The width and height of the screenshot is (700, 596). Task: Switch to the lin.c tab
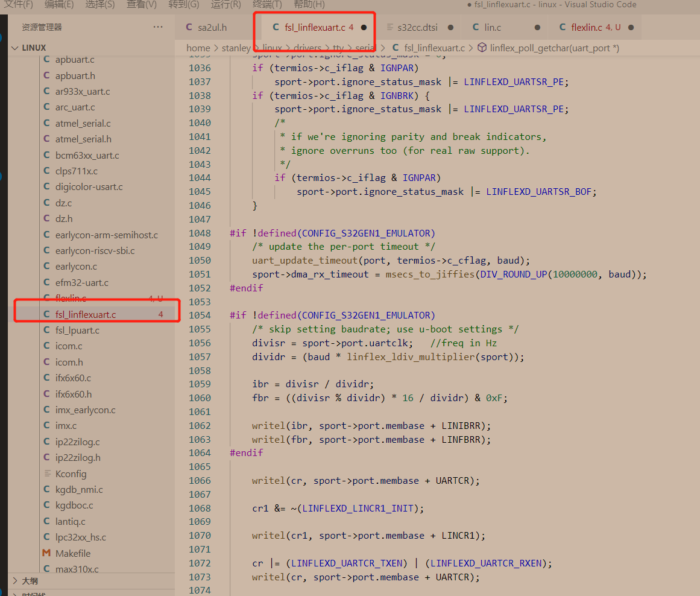point(493,27)
